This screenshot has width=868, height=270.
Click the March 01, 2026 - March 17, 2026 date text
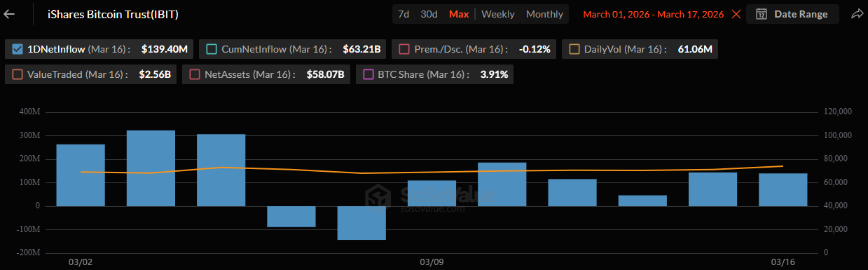tap(654, 14)
